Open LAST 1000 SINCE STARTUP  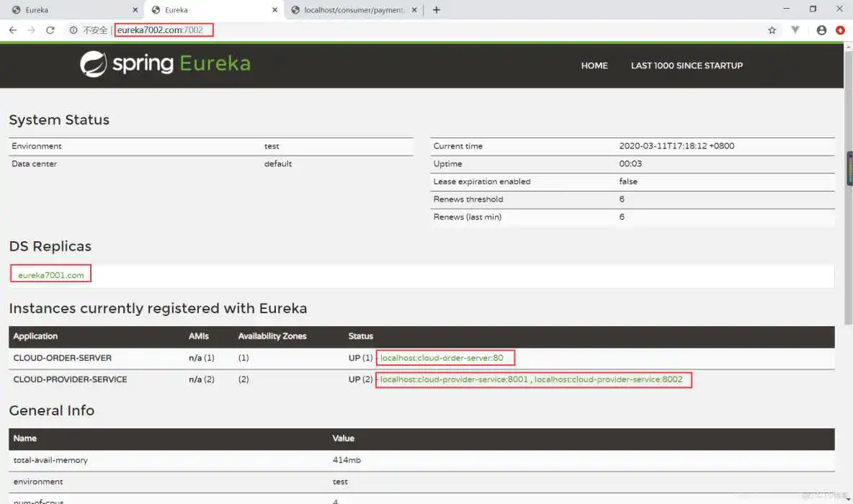tap(686, 66)
